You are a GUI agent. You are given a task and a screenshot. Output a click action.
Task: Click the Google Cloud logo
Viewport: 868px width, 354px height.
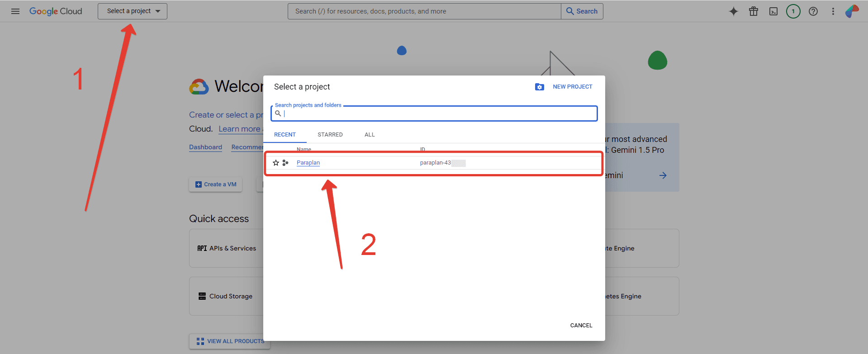point(56,11)
